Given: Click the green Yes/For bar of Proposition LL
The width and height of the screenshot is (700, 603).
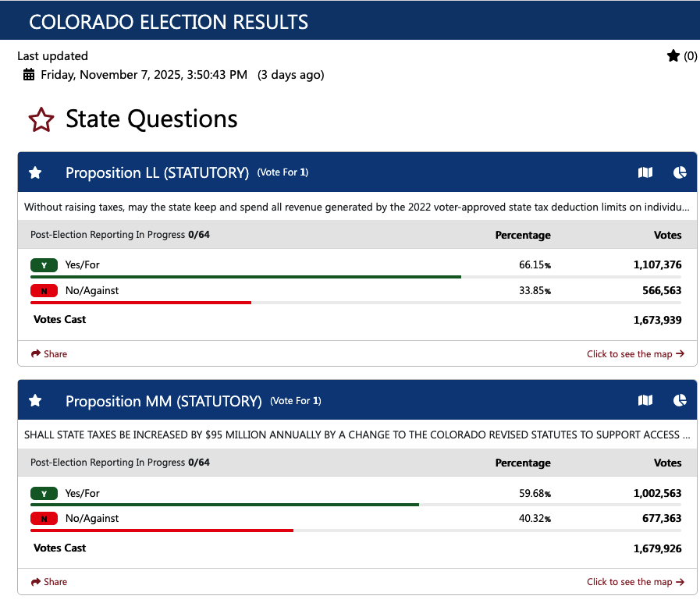Looking at the screenshot, I should tap(245, 277).
